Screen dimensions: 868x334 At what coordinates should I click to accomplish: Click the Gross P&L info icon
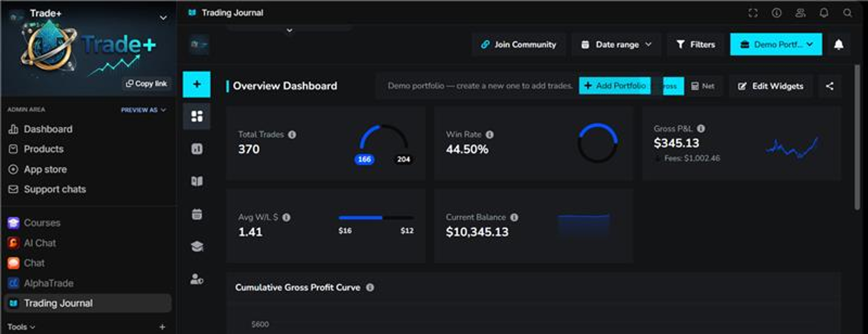701,128
